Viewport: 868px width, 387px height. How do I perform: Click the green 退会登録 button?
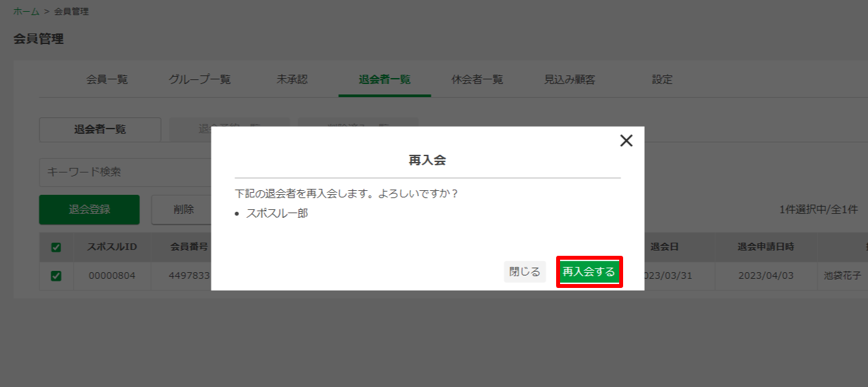click(x=89, y=210)
